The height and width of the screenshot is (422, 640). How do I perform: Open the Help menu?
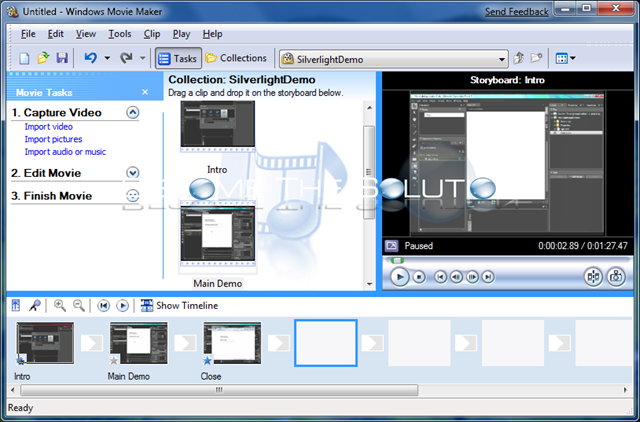click(212, 34)
